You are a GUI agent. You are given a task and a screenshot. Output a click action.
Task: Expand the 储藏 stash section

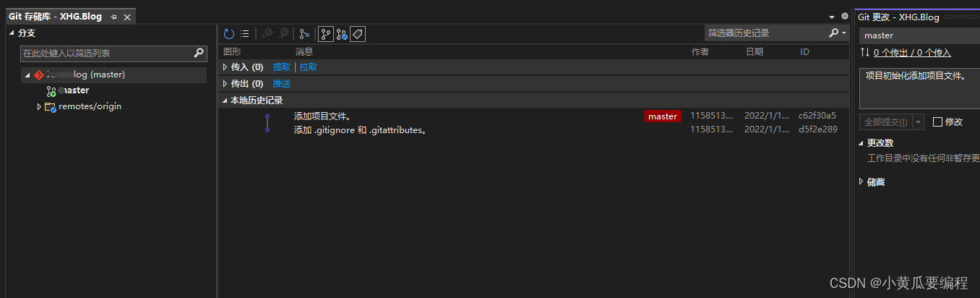tap(861, 182)
